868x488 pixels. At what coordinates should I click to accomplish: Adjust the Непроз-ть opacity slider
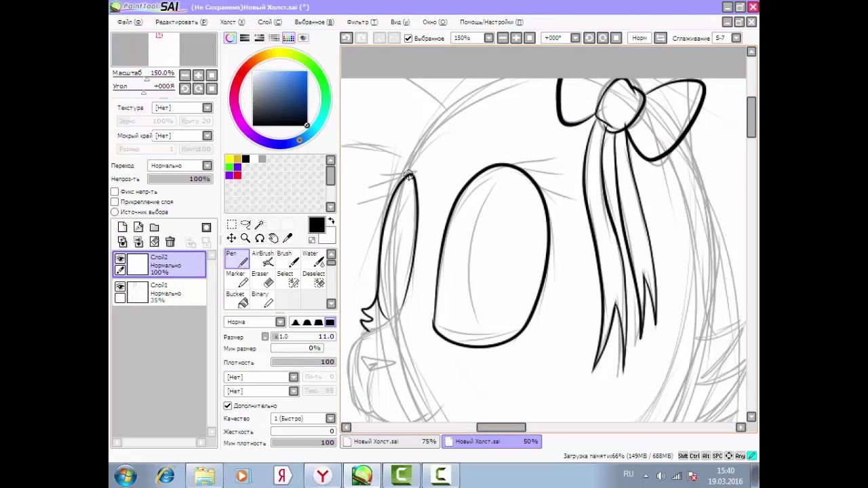180,179
